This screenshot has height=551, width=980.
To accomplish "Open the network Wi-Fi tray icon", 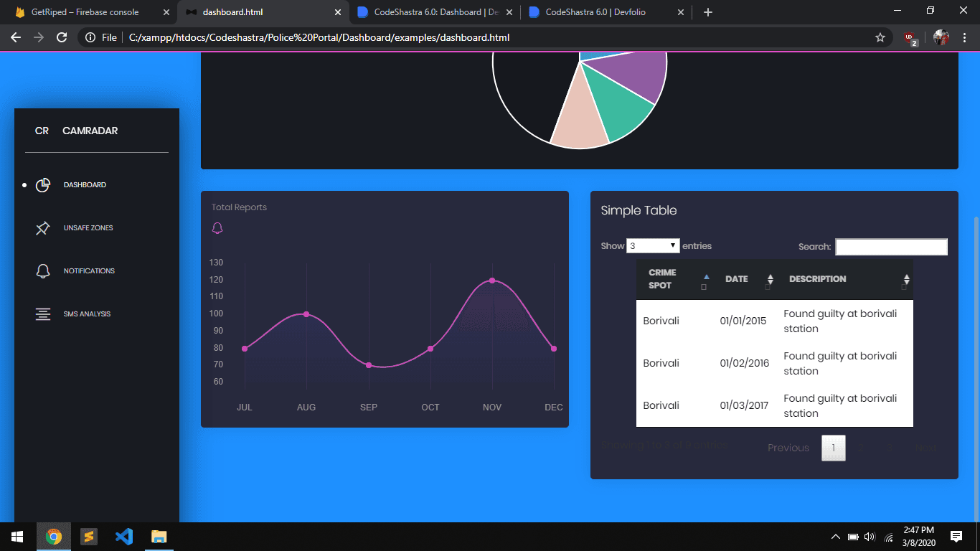I will click(x=889, y=537).
